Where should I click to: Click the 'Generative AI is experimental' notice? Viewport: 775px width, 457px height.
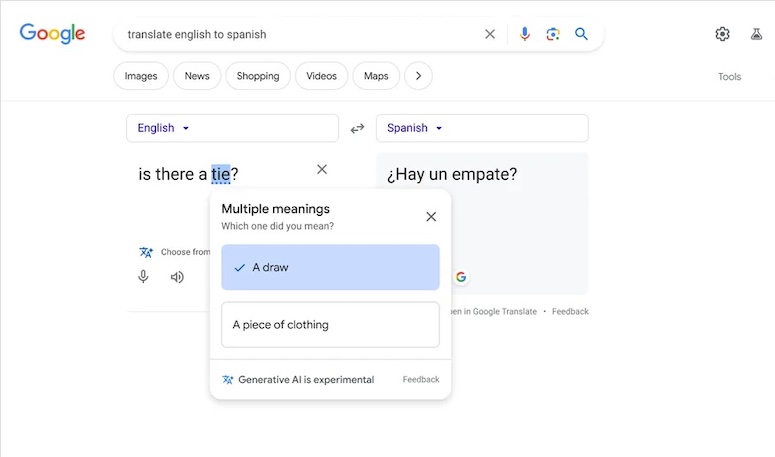306,379
